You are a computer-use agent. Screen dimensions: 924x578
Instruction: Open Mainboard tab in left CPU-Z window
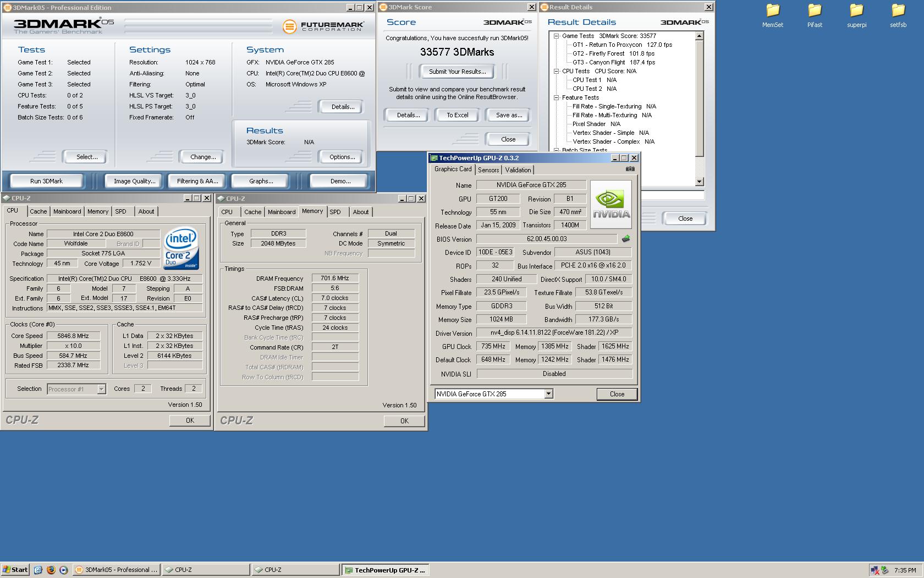(x=67, y=211)
